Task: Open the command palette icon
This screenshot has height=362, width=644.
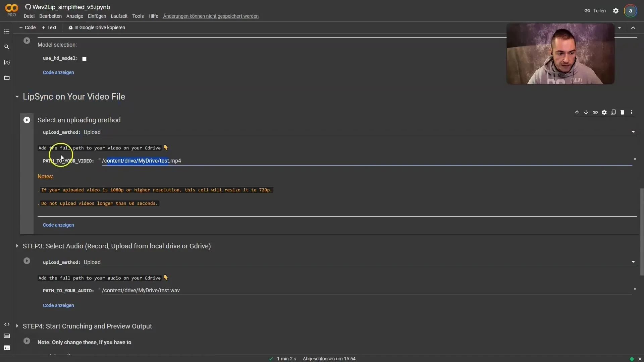Action: 7,336
